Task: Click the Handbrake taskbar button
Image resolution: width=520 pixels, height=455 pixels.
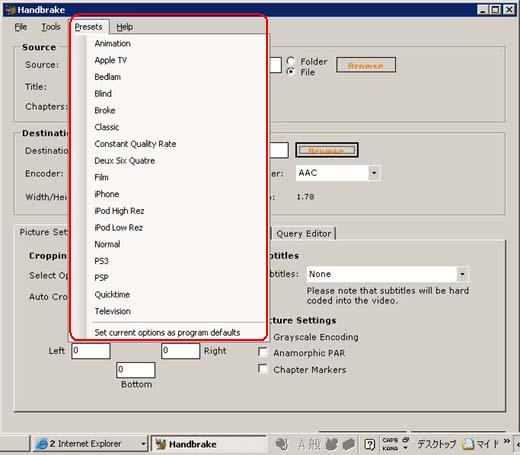Action: 209,444
